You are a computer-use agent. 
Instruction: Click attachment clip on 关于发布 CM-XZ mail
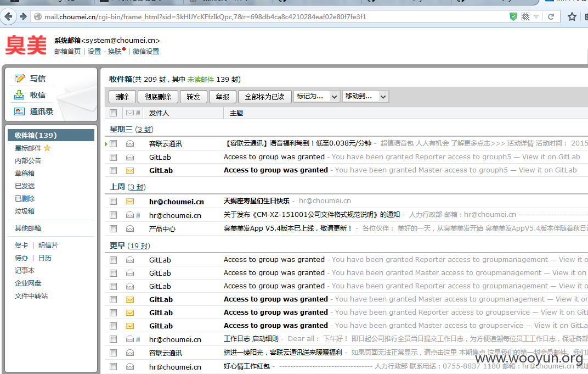138,215
